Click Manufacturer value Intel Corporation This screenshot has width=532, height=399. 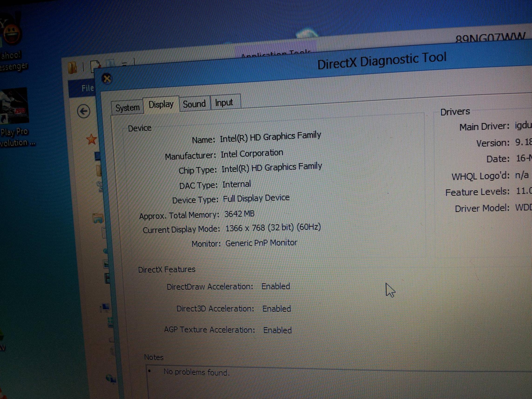click(x=252, y=154)
